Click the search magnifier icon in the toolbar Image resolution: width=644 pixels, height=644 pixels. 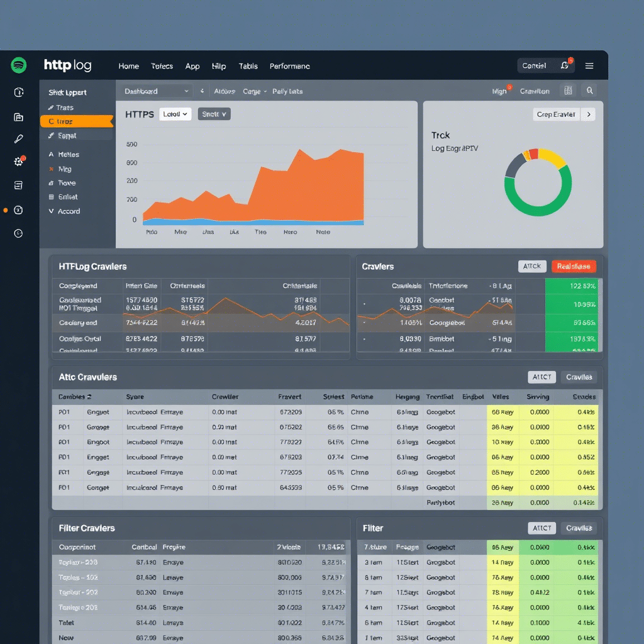(590, 91)
